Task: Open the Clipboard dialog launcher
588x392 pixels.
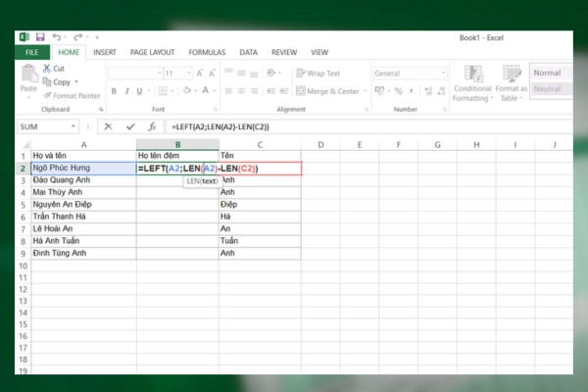Action: tap(101, 109)
